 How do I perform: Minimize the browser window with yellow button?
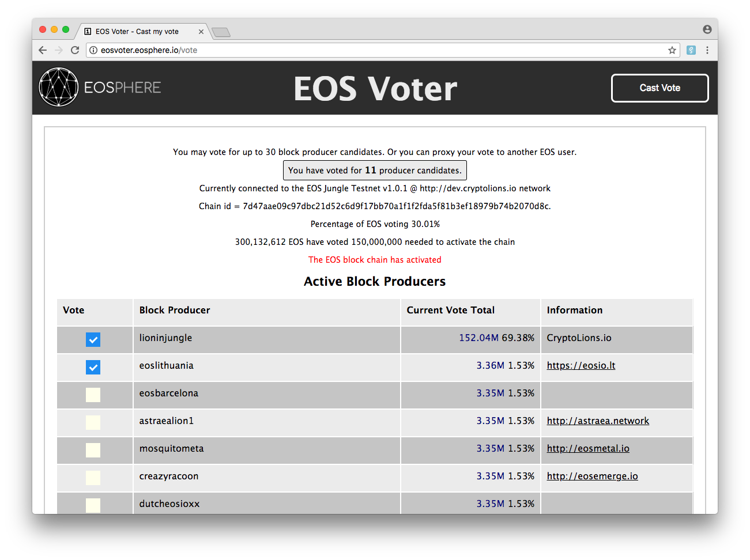[x=54, y=29]
